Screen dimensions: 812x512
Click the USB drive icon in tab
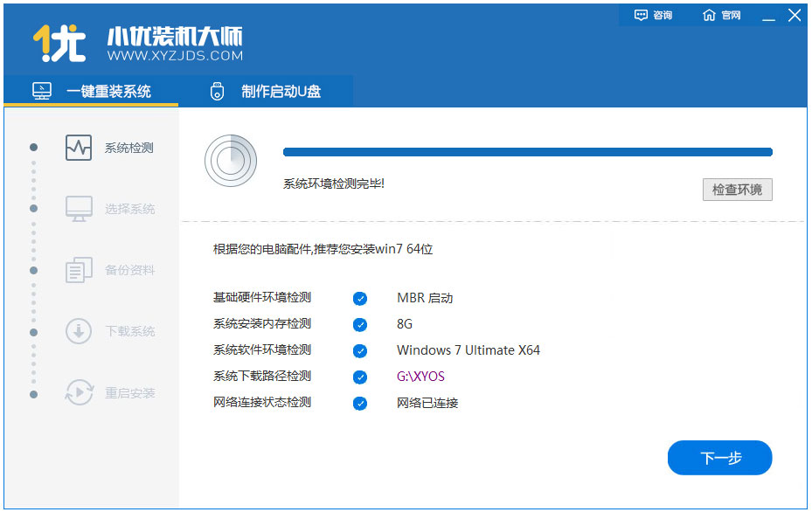point(218,92)
